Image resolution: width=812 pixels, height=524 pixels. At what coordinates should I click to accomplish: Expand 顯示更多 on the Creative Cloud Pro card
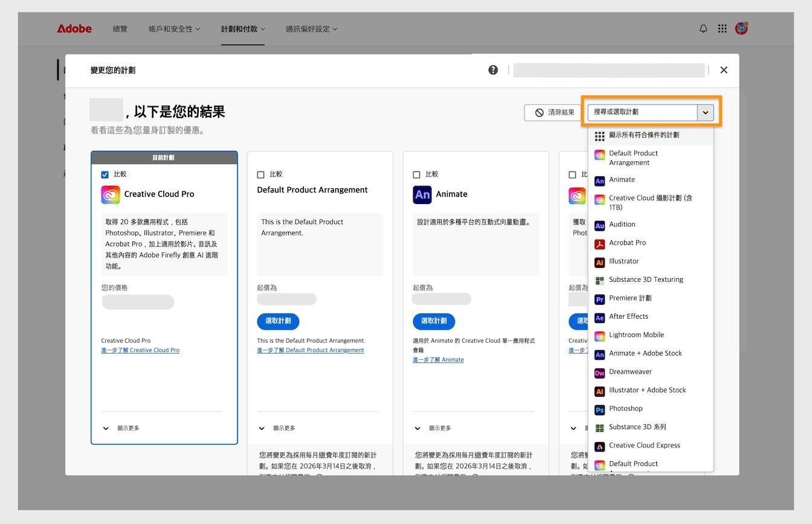[120, 428]
